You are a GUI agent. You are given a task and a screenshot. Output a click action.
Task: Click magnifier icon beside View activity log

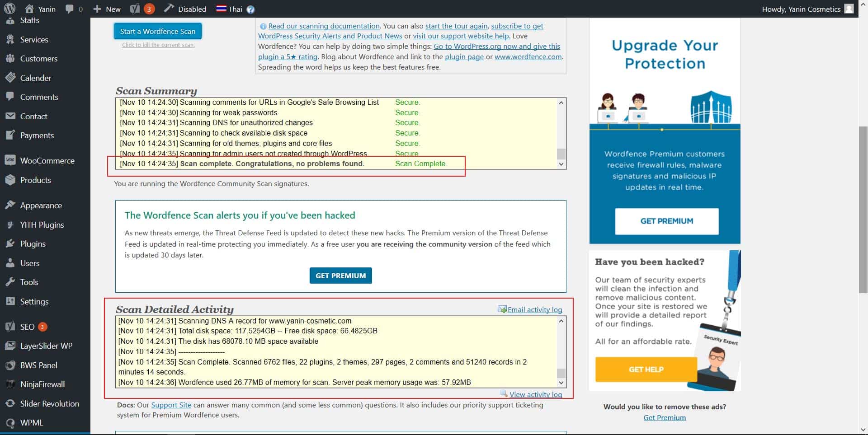(x=504, y=393)
